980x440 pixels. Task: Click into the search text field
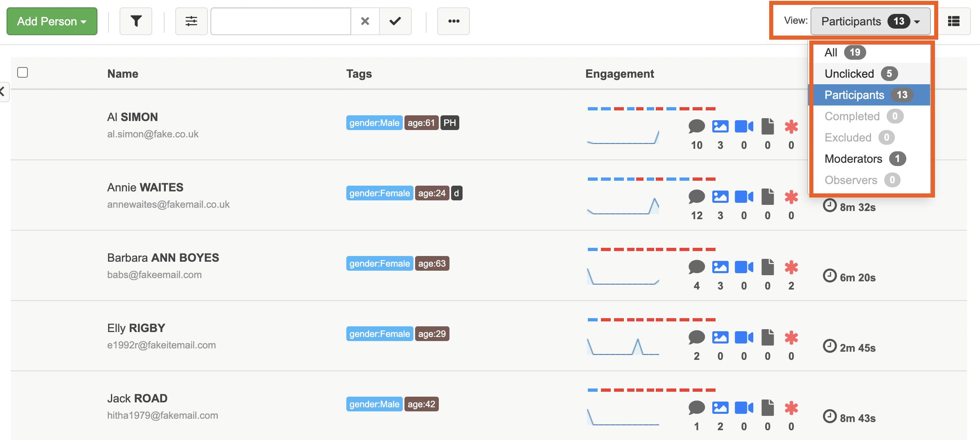[x=281, y=21]
